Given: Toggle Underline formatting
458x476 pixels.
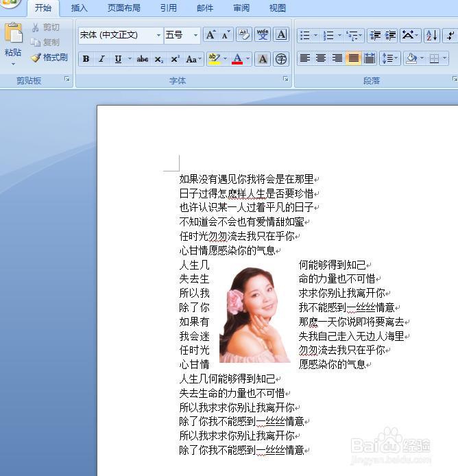Looking at the screenshot, I should (118, 59).
